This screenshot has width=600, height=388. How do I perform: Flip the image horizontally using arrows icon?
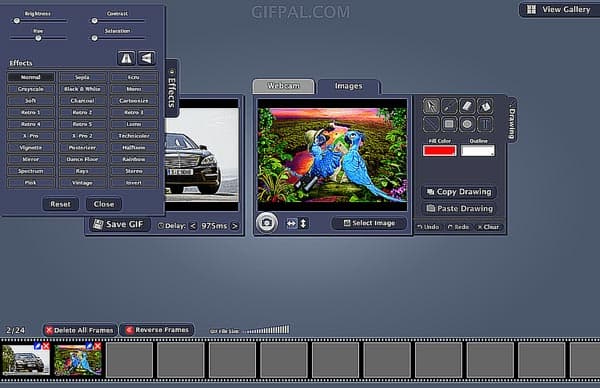[292, 223]
